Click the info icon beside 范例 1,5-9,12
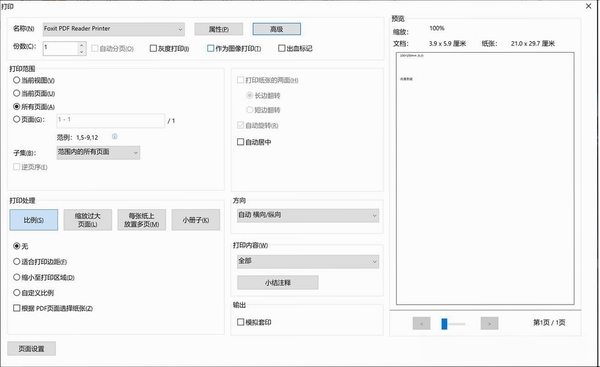The image size is (600, 367). coord(114,136)
